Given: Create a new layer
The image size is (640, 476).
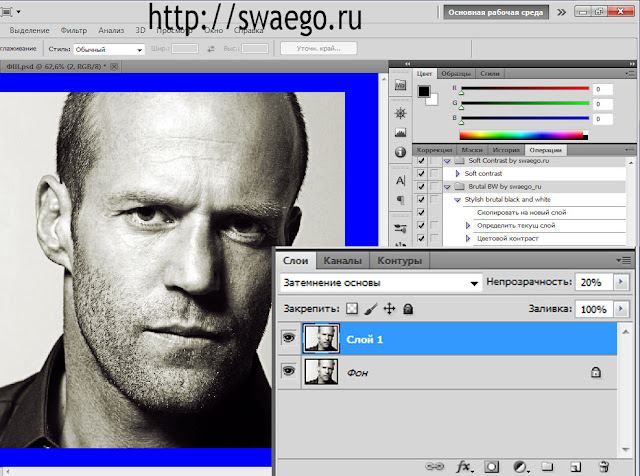Looking at the screenshot, I should point(576,466).
